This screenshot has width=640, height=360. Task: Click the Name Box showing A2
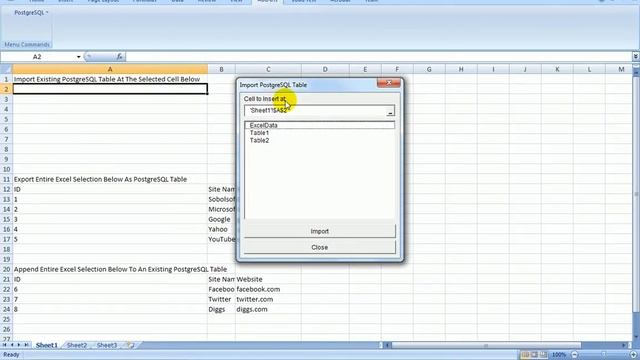tap(37, 57)
